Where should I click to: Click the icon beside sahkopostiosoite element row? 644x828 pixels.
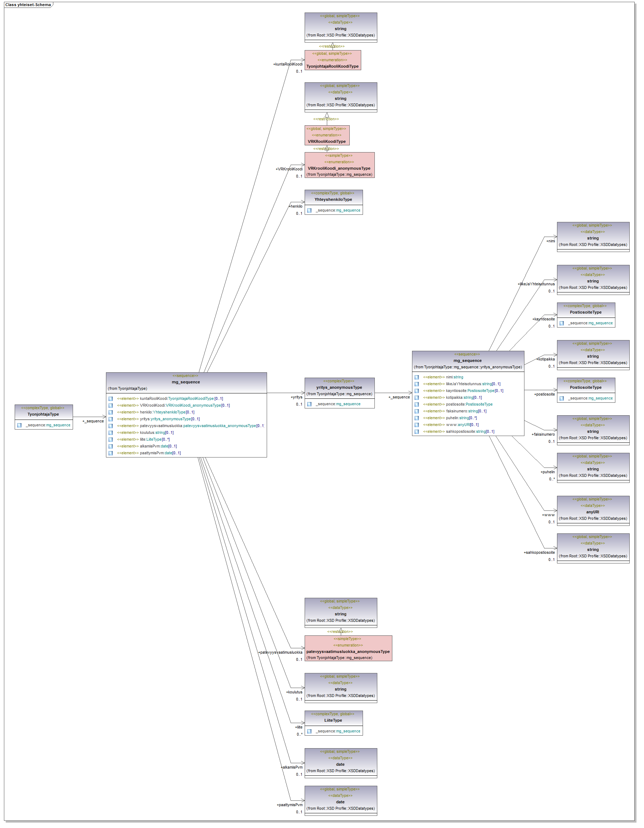pos(417,432)
